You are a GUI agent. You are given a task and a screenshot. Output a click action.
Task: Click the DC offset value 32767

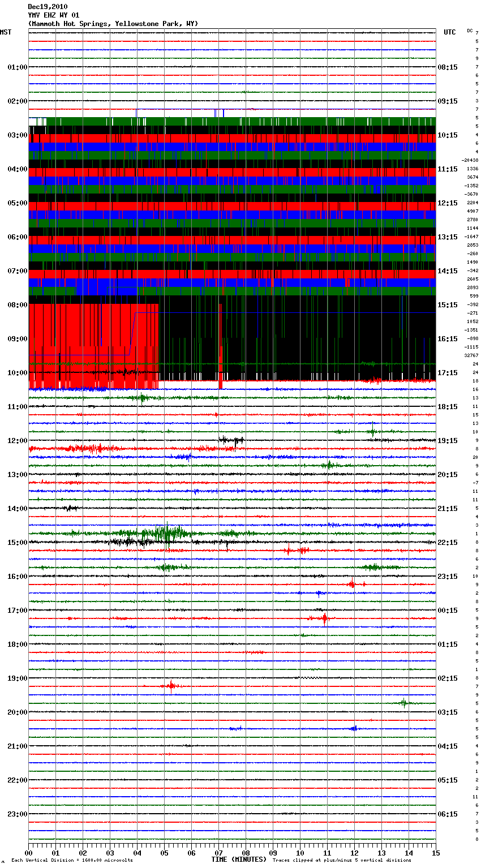pos(471,356)
